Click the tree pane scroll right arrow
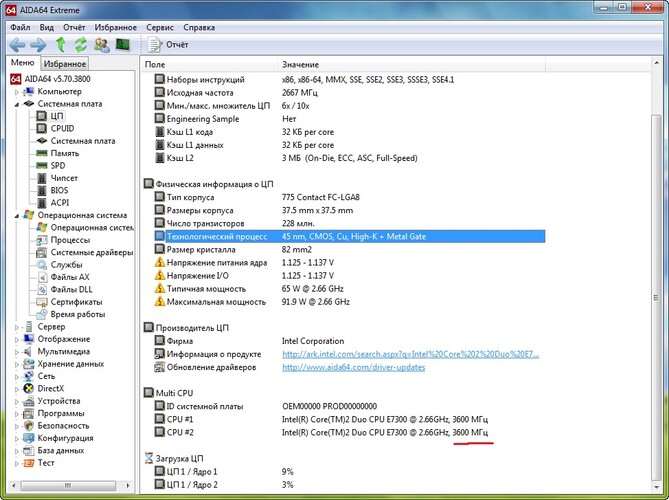This screenshot has width=669, height=500. click(128, 485)
